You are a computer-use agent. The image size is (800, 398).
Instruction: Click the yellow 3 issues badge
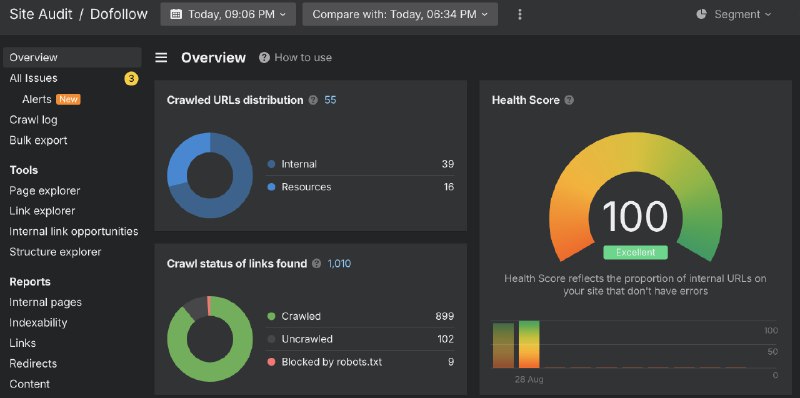coord(131,79)
